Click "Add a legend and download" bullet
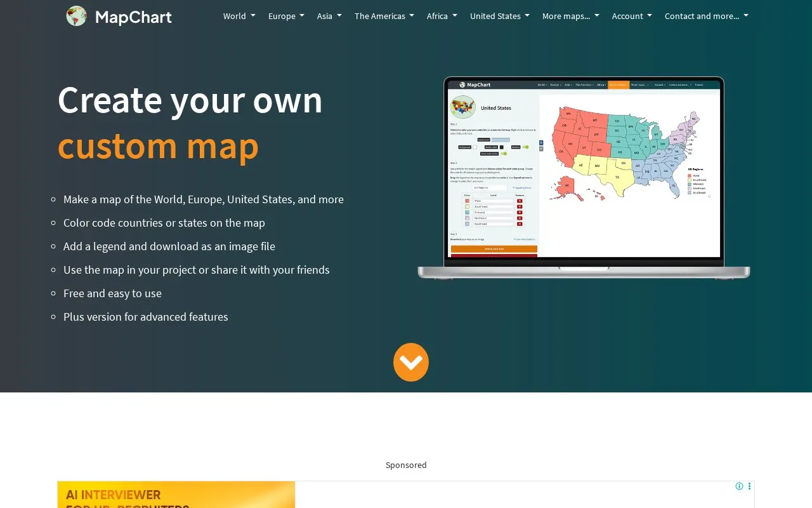Image resolution: width=812 pixels, height=508 pixels. coord(169,246)
